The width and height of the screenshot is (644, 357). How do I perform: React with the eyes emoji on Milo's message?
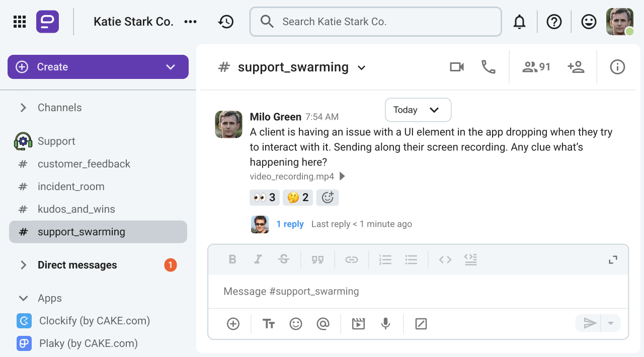tap(264, 197)
